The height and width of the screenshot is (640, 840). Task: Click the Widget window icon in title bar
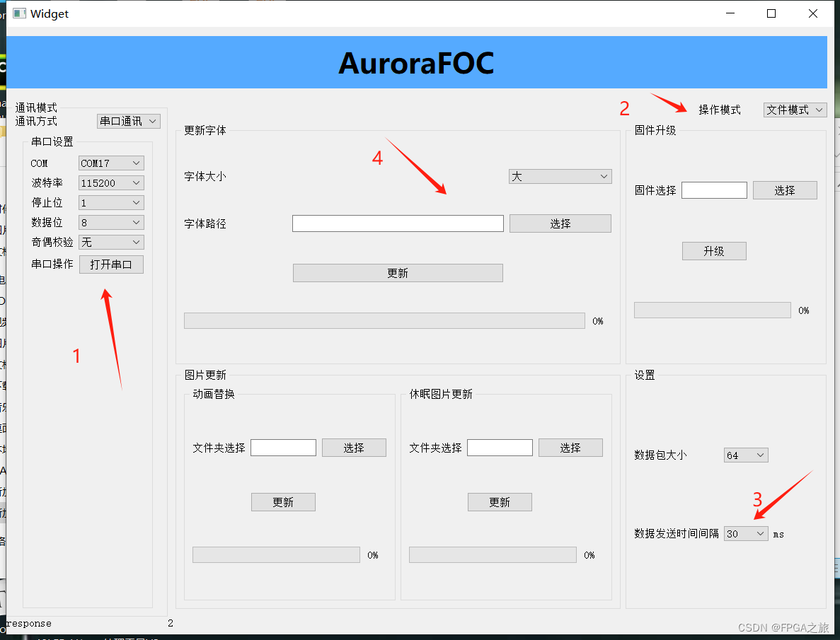tap(19, 13)
